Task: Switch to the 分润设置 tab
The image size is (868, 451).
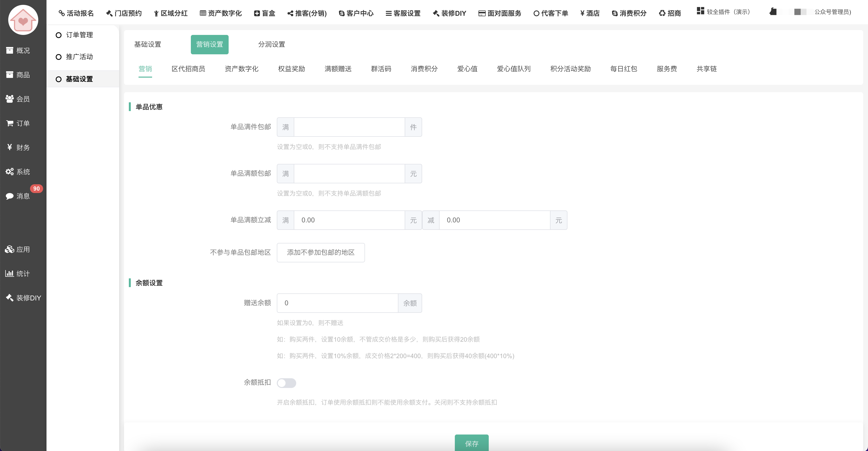Action: 271,45
